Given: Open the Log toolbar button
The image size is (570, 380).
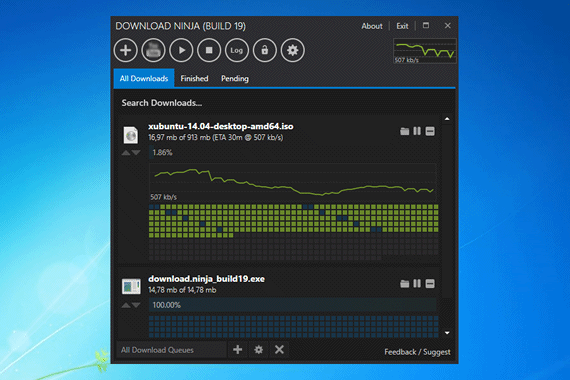Looking at the screenshot, I should [237, 50].
